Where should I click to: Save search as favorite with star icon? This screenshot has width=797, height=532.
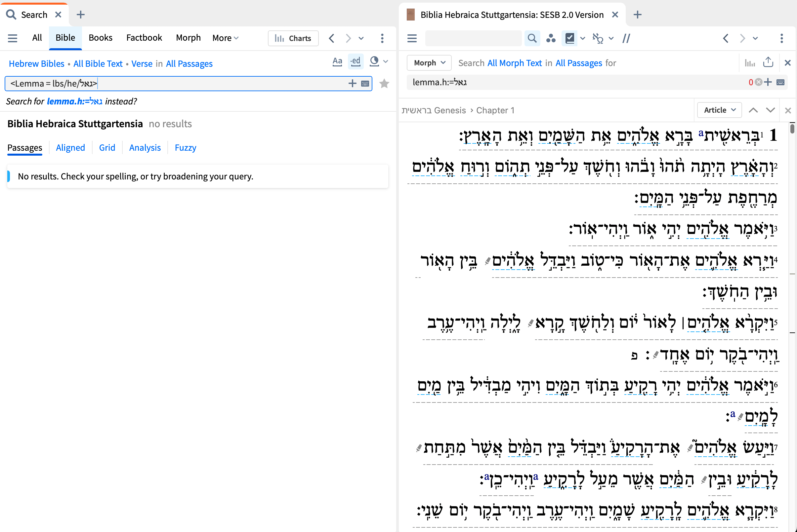384,84
